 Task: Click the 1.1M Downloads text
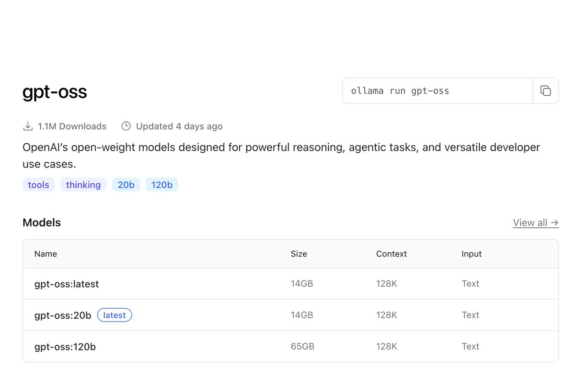coord(72,126)
